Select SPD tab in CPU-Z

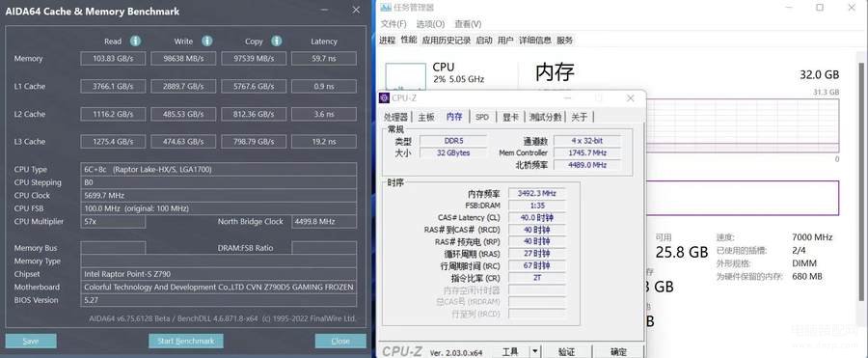[x=482, y=117]
